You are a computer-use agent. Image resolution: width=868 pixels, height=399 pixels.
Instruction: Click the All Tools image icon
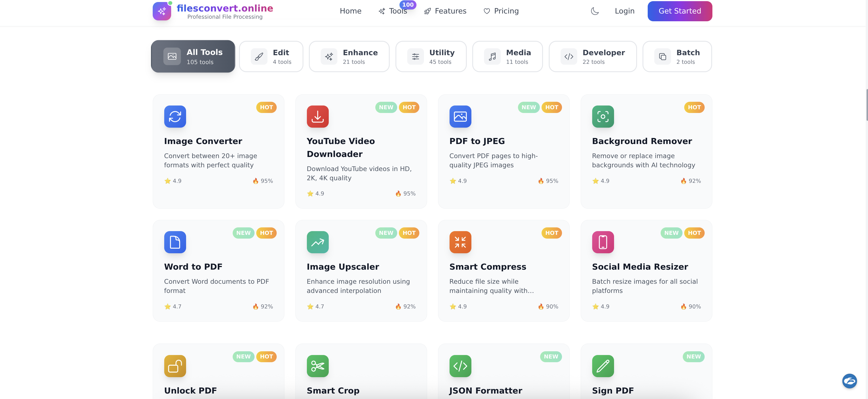[x=172, y=56]
